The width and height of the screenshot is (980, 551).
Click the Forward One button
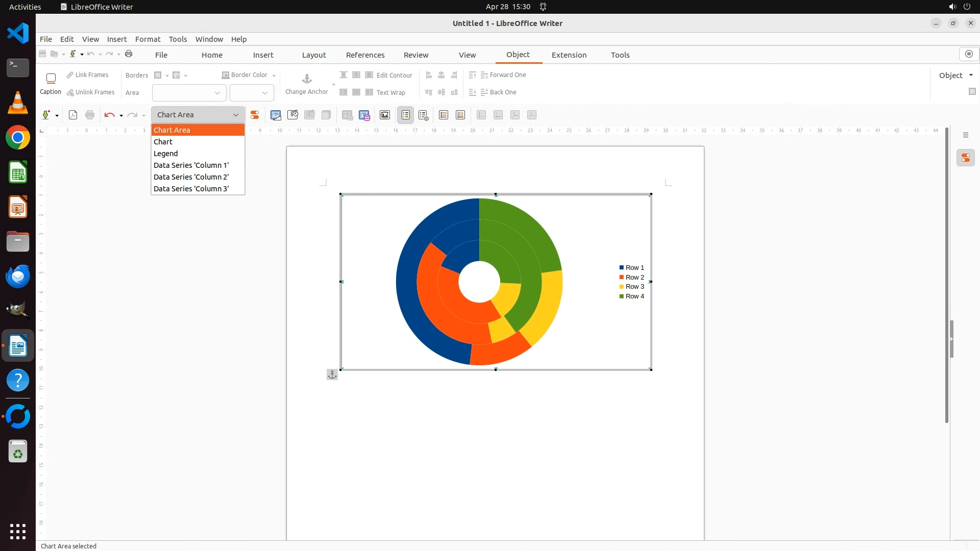point(507,75)
